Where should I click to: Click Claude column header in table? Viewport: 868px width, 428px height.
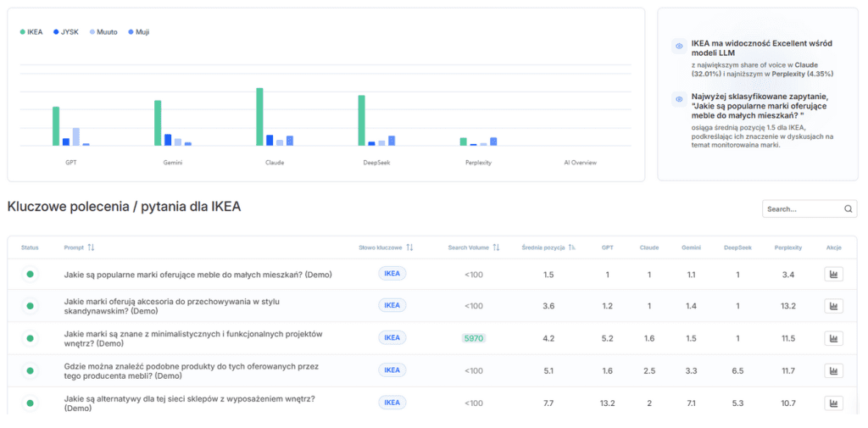point(649,247)
